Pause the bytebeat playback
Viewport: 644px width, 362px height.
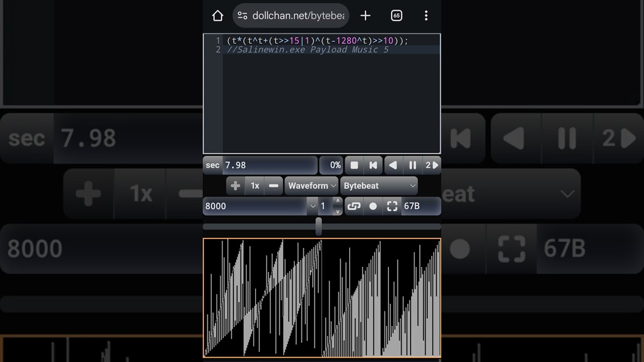coord(413,165)
